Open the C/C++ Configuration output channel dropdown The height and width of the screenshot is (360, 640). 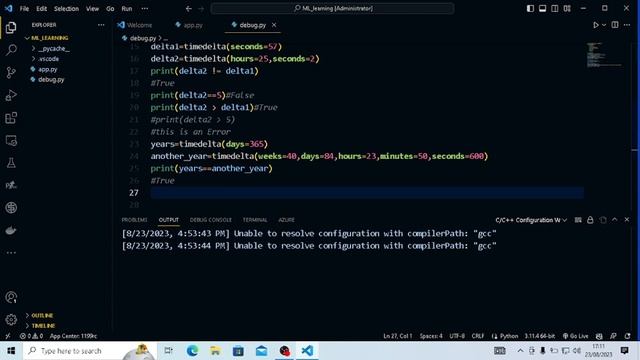(x=531, y=220)
